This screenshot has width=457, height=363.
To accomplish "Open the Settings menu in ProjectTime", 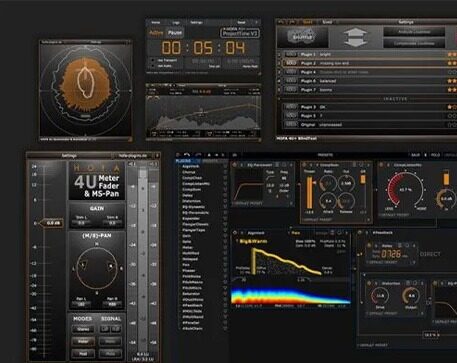I will point(196,22).
